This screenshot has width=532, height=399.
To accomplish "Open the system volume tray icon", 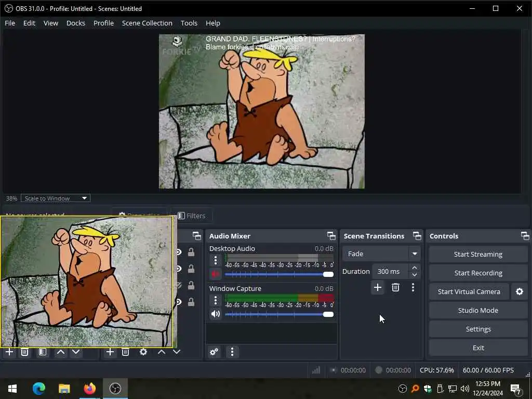I will tap(465, 389).
